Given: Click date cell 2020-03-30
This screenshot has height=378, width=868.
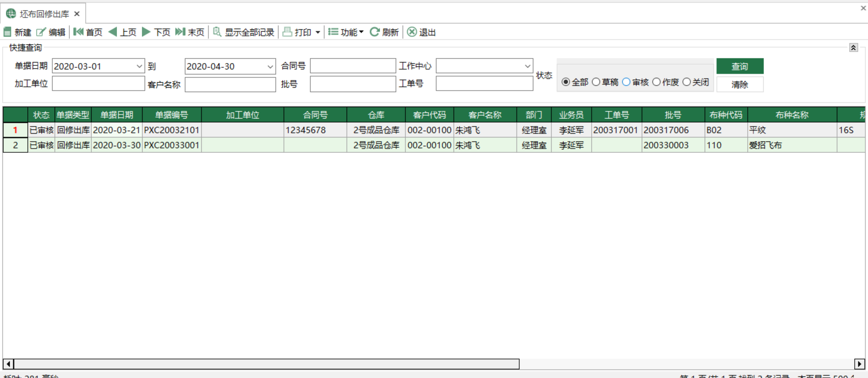Looking at the screenshot, I should point(117,145).
